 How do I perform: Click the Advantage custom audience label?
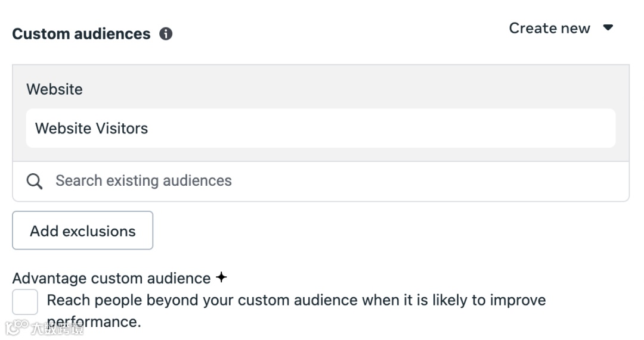112,278
